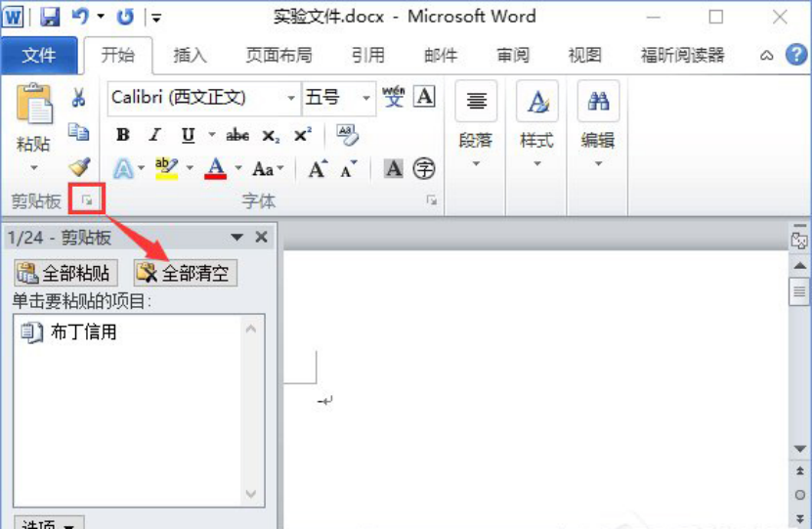
Task: Select the Format Painter brush icon
Action: point(79,167)
